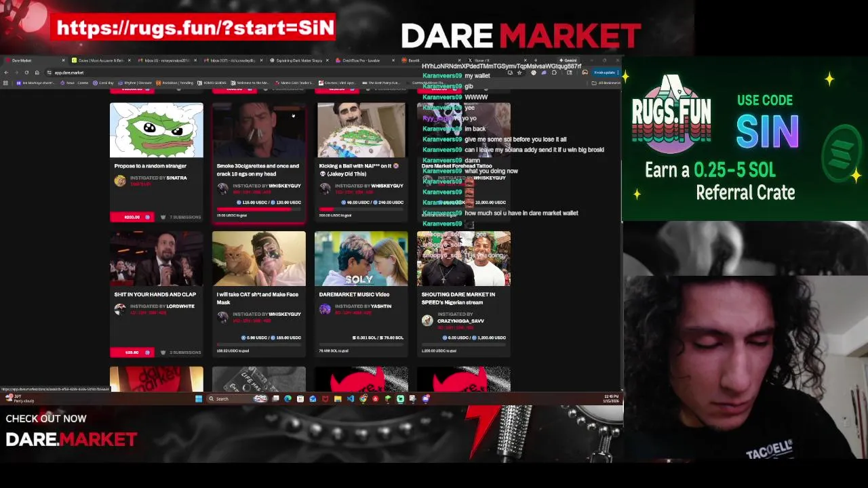Click WHISKEYGUY's avatar on the Kicking a Ball dare
This screenshot has height=488, width=868.
click(325, 188)
